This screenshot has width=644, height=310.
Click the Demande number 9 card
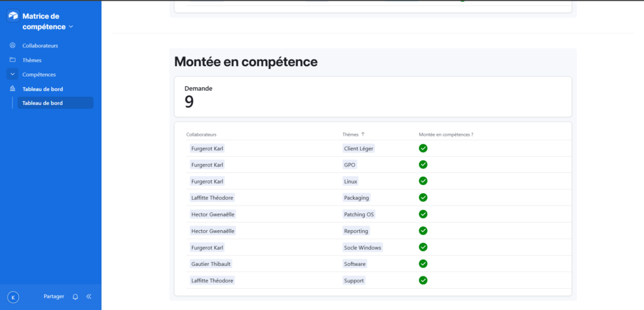click(x=373, y=97)
